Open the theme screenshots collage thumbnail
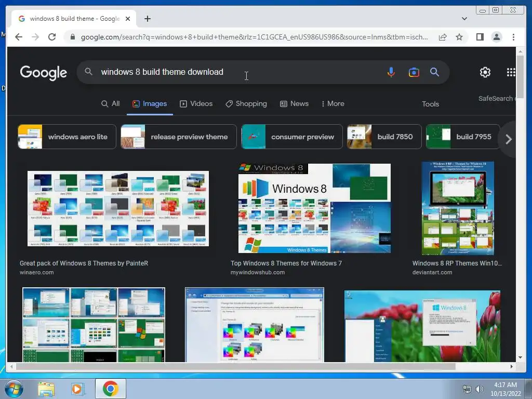This screenshot has width=532, height=399. coord(94,325)
